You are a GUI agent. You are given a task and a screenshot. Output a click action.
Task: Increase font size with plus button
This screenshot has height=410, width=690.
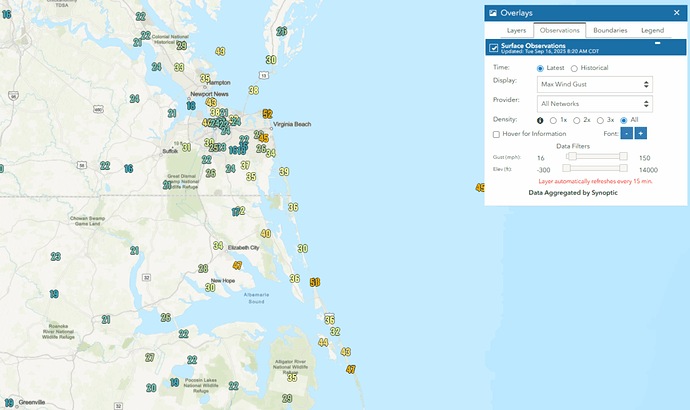[640, 133]
